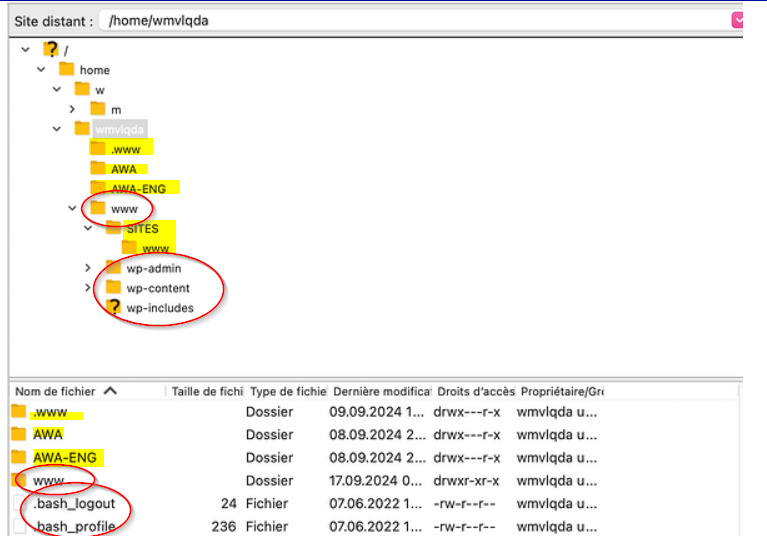
Task: Select the home folder icon in tree
Action: click(x=67, y=70)
